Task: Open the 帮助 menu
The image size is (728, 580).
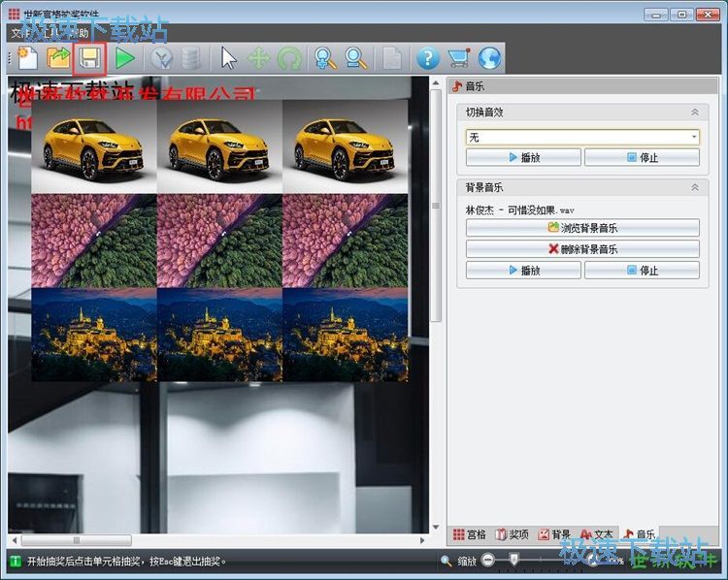Action: point(80,33)
